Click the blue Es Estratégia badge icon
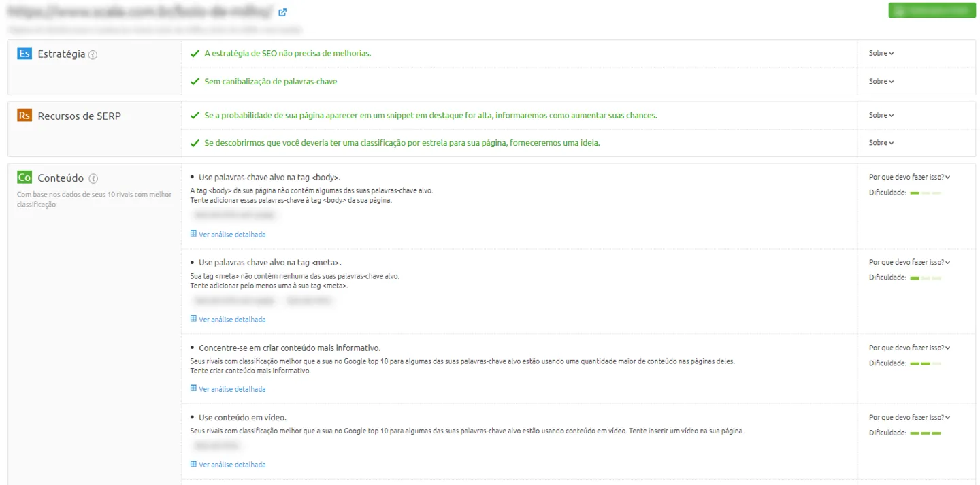 point(24,54)
